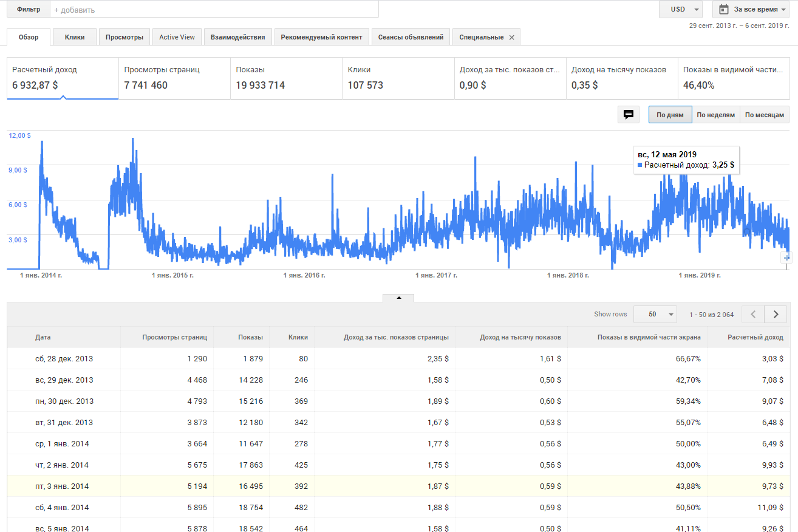Viewport: 798px width, 532px height.
Task: Switch chart grouping to По неделям
Action: [715, 115]
